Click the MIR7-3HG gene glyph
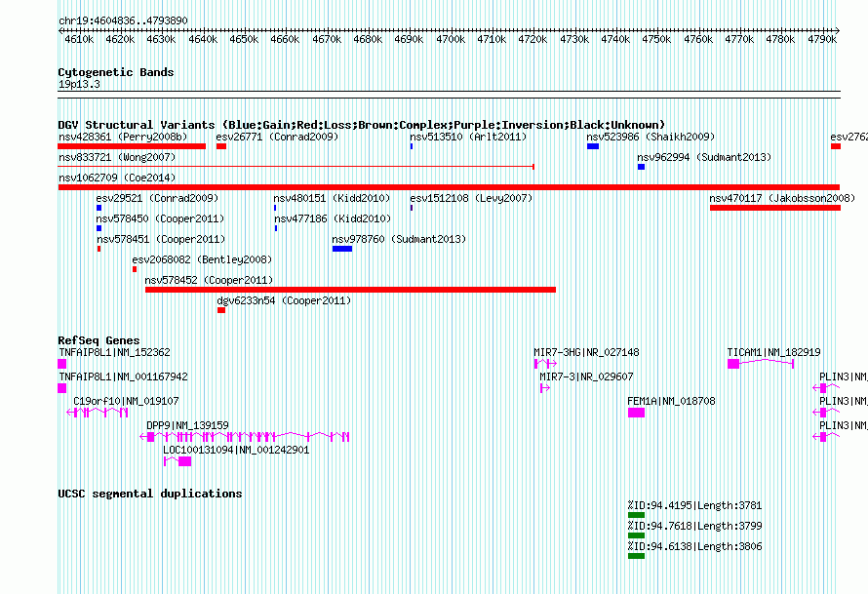 (x=545, y=364)
